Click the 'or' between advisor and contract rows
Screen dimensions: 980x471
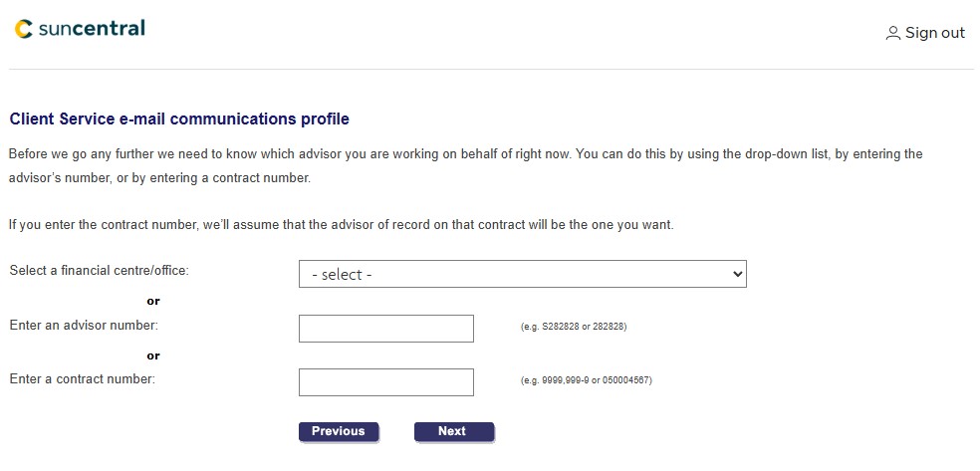(x=153, y=355)
